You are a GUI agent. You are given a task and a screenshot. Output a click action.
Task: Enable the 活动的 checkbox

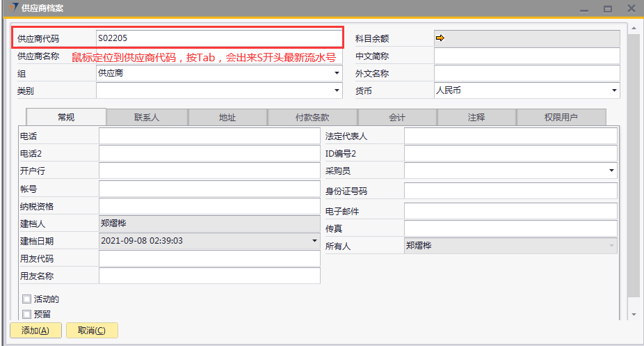[x=27, y=299]
